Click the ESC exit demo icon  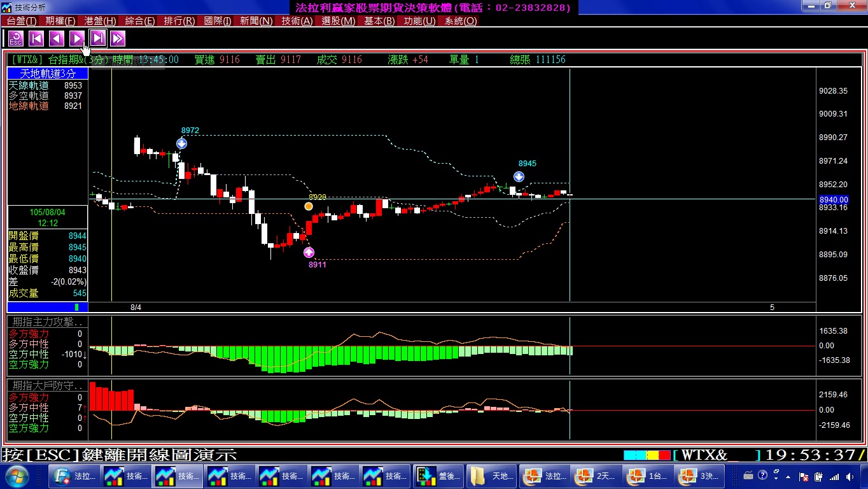pos(16,39)
